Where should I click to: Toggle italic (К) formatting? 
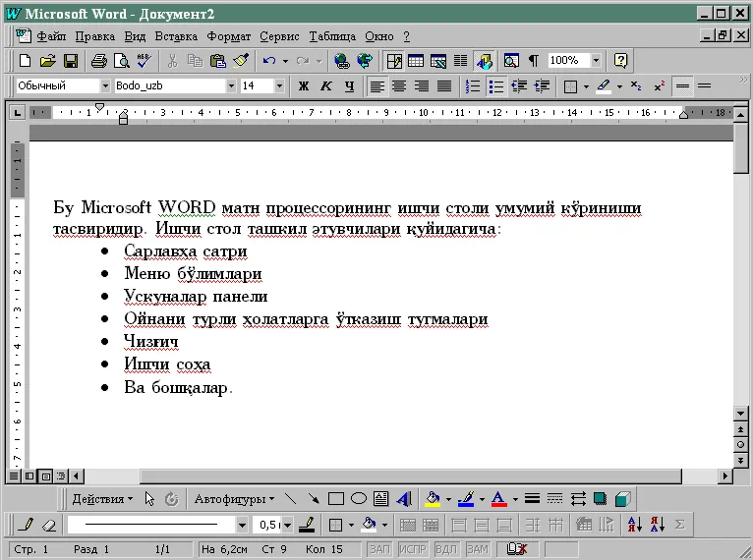pos(326,86)
